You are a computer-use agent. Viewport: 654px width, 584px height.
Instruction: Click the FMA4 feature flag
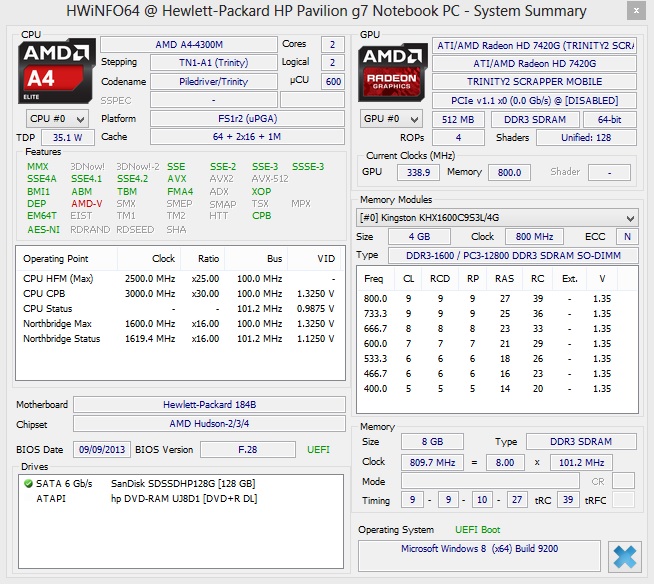180,191
